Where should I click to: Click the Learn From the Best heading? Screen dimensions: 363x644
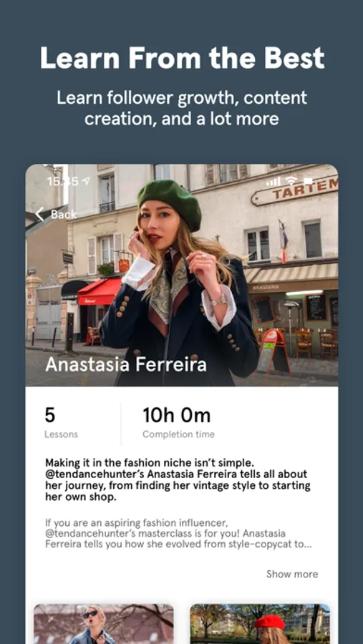pos(182,58)
